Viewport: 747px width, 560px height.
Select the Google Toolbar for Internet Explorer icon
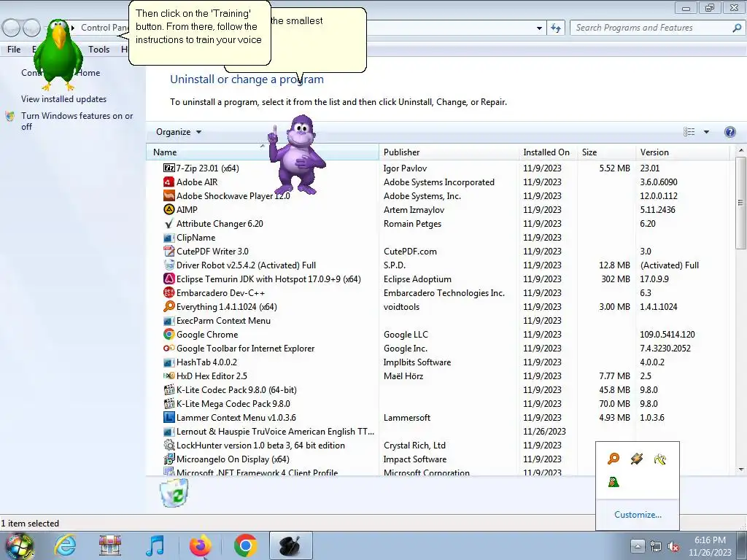click(169, 348)
